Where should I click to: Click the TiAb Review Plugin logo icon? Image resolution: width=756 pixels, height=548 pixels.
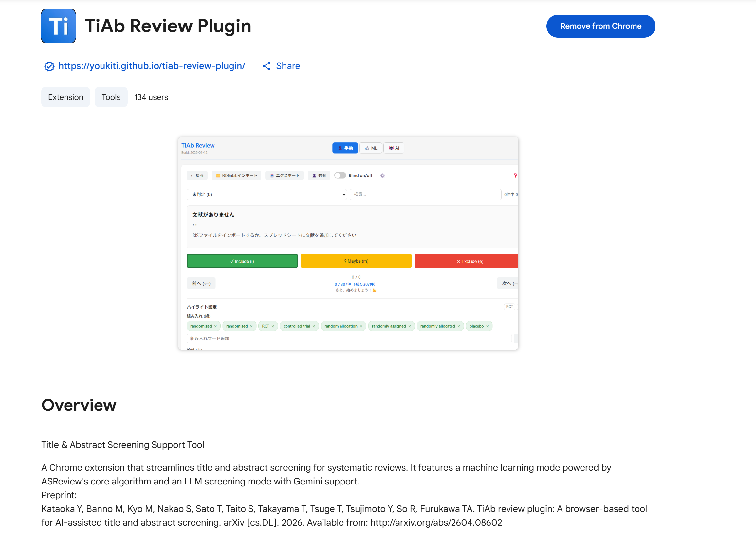[x=58, y=26]
